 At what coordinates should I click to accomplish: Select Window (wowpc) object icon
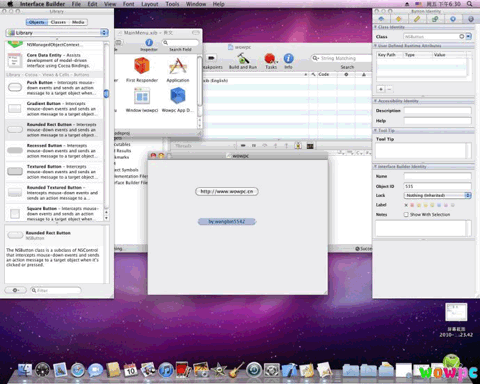point(142,100)
